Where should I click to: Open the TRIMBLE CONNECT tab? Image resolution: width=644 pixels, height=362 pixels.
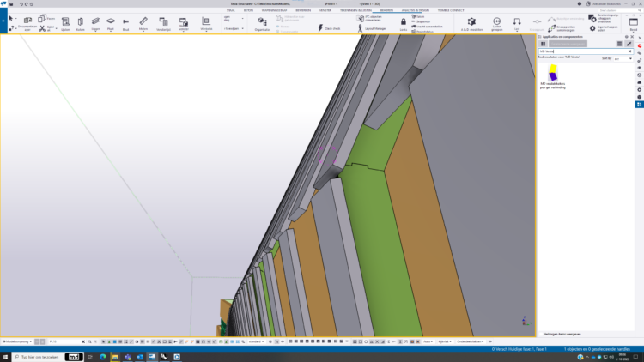click(451, 10)
